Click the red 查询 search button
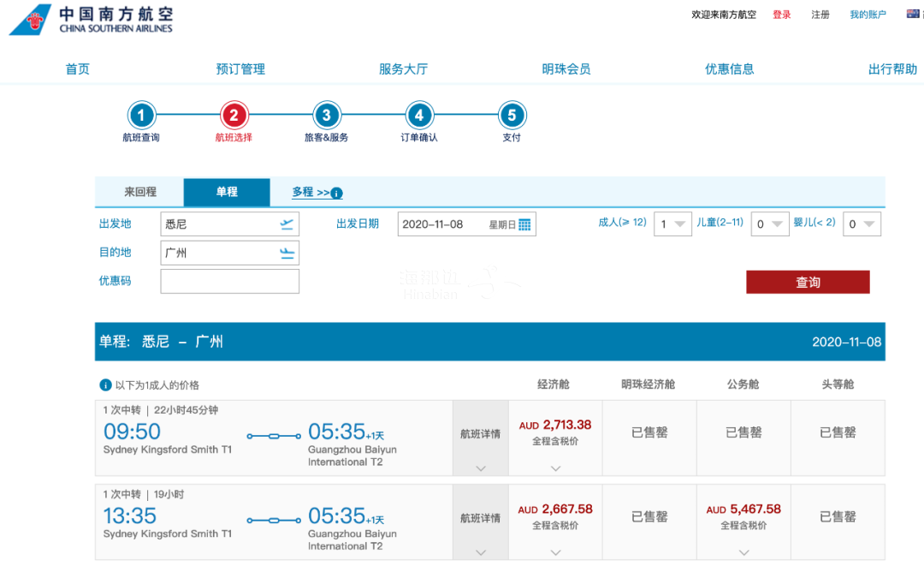 808,282
